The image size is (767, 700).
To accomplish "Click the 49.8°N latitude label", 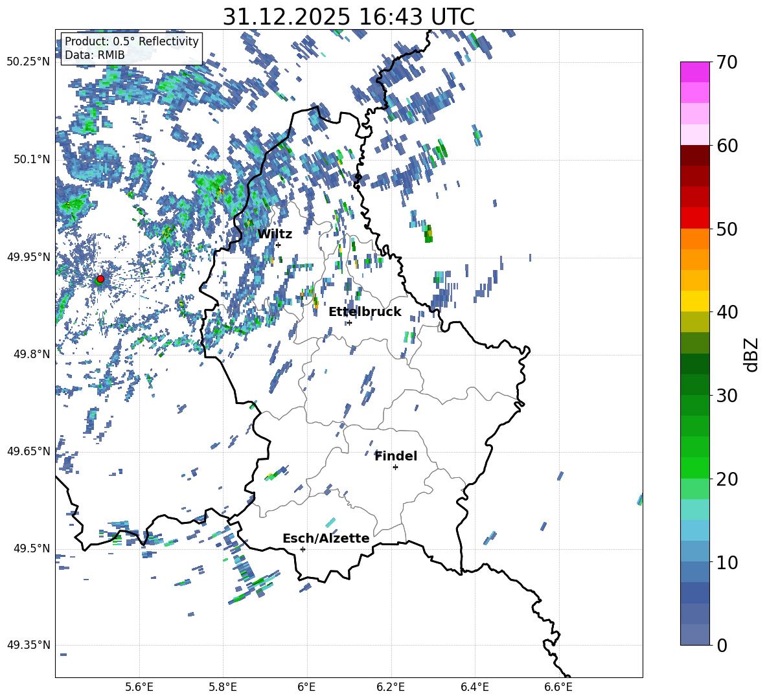I will [x=32, y=354].
